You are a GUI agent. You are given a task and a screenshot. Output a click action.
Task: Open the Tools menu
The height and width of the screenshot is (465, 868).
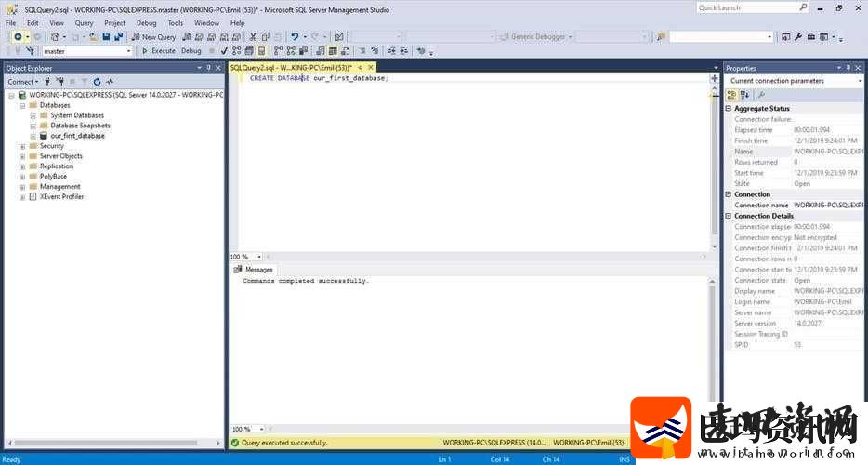click(x=176, y=23)
